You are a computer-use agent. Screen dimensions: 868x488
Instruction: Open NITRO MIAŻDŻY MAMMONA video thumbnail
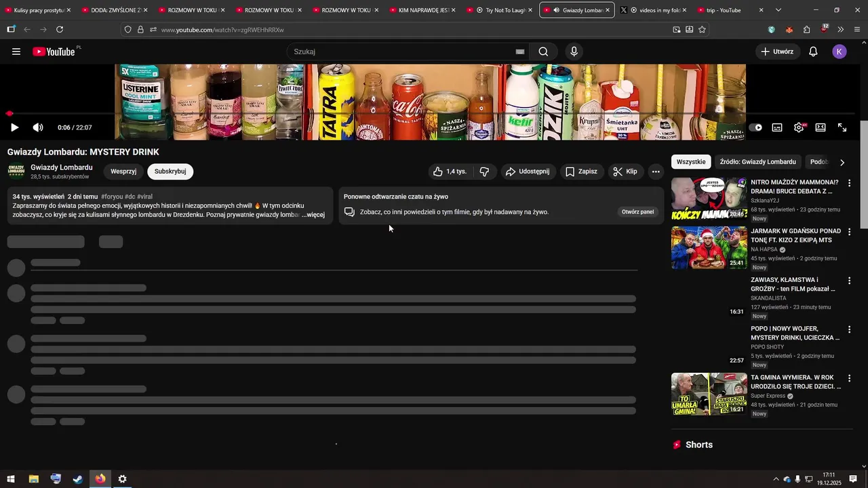coord(709,199)
